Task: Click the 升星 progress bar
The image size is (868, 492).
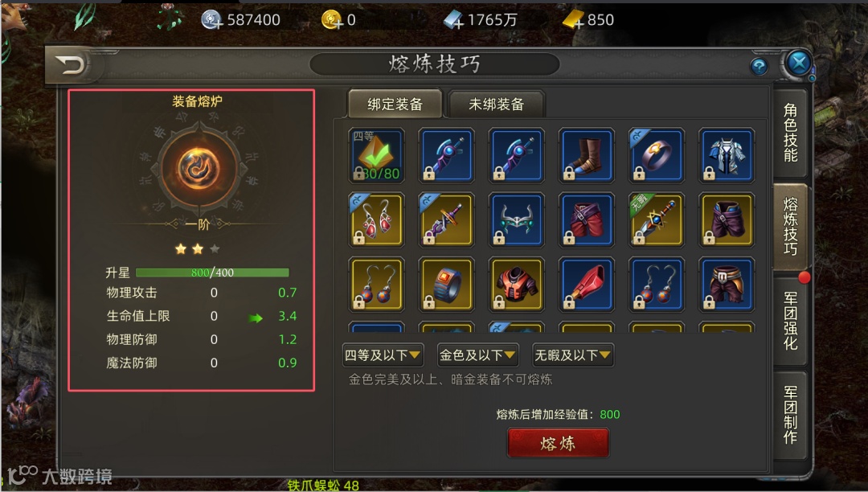Action: pos(212,273)
